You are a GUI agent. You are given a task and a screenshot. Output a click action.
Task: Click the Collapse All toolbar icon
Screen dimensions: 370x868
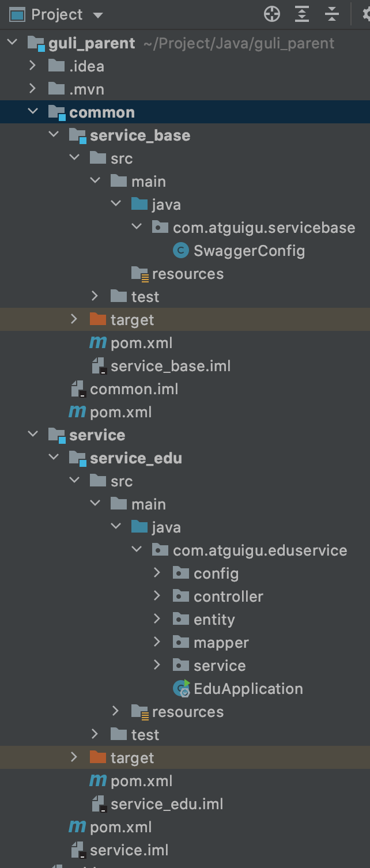tap(332, 14)
